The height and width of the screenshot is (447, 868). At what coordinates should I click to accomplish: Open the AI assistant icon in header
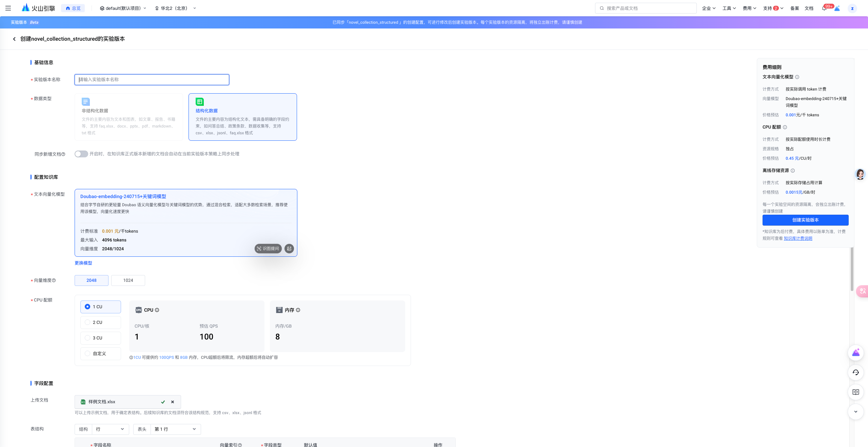[x=837, y=8]
